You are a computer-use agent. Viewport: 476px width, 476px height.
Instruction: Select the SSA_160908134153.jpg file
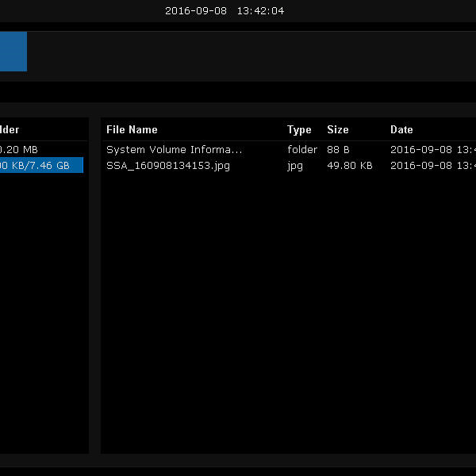tap(168, 166)
